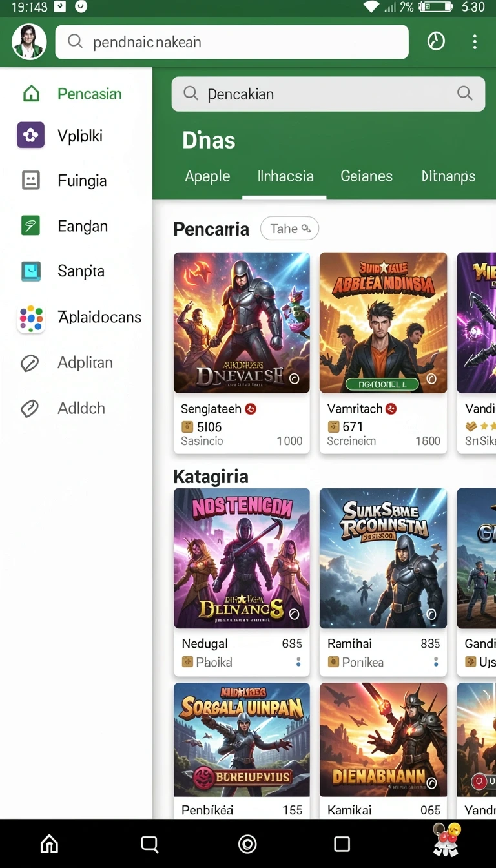
Task: Click the colorful Aplaidocans dots icon
Action: (x=30, y=318)
